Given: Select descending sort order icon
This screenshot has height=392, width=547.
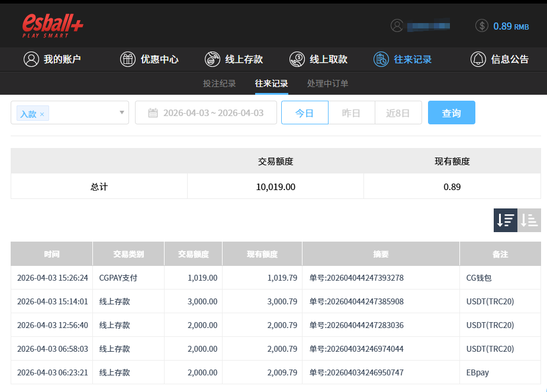Looking at the screenshot, I should click(x=505, y=220).
